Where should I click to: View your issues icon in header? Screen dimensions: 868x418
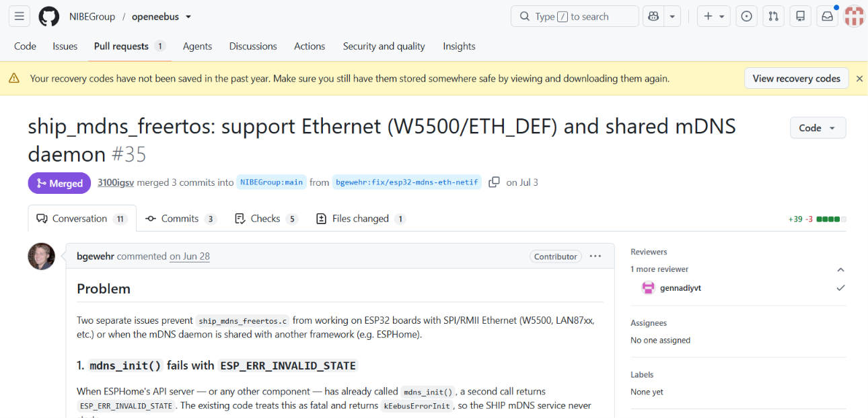[x=746, y=16]
